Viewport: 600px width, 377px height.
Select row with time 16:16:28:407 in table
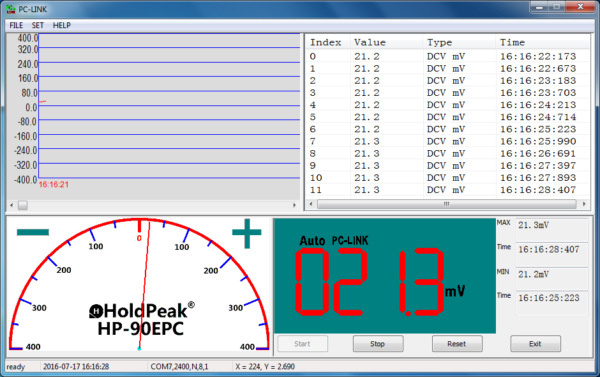click(x=448, y=190)
